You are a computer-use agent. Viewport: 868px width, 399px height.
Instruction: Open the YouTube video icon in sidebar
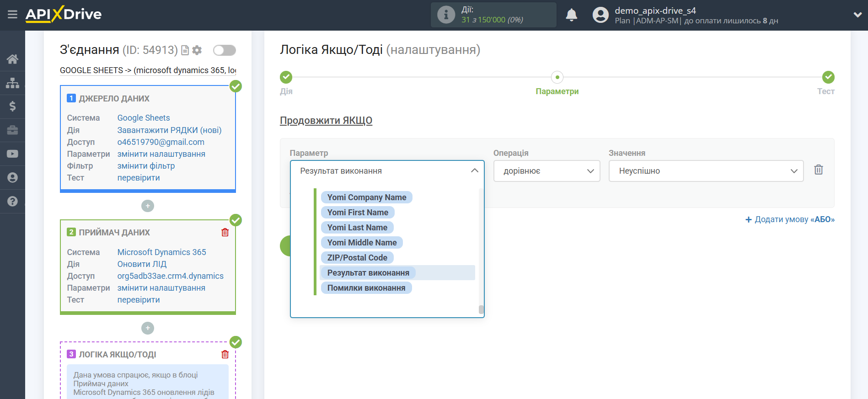(x=12, y=154)
